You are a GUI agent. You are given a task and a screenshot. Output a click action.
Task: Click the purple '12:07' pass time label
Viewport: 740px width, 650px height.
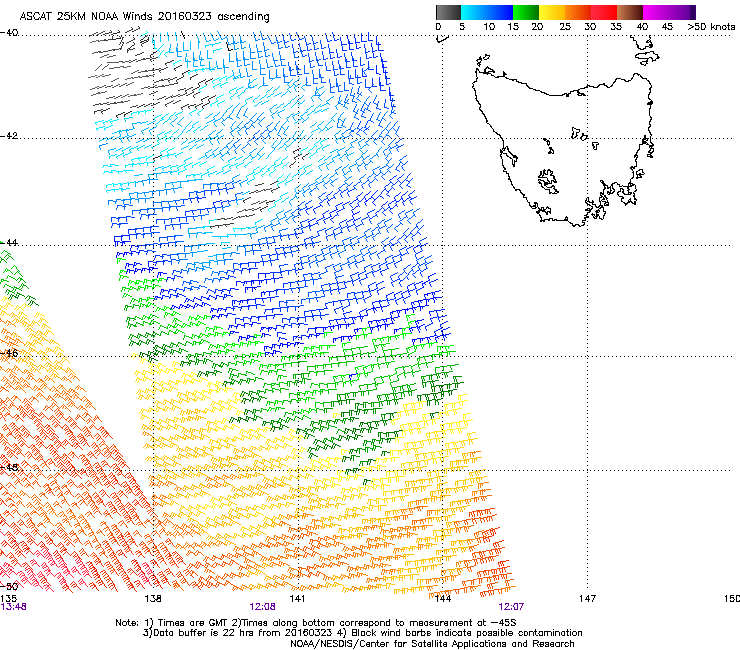[x=511, y=607]
